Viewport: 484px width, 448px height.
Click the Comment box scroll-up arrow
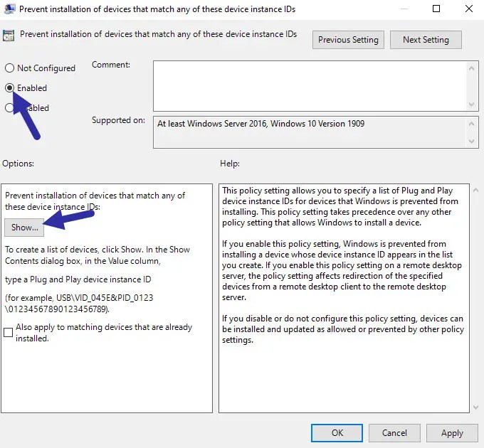471,68
